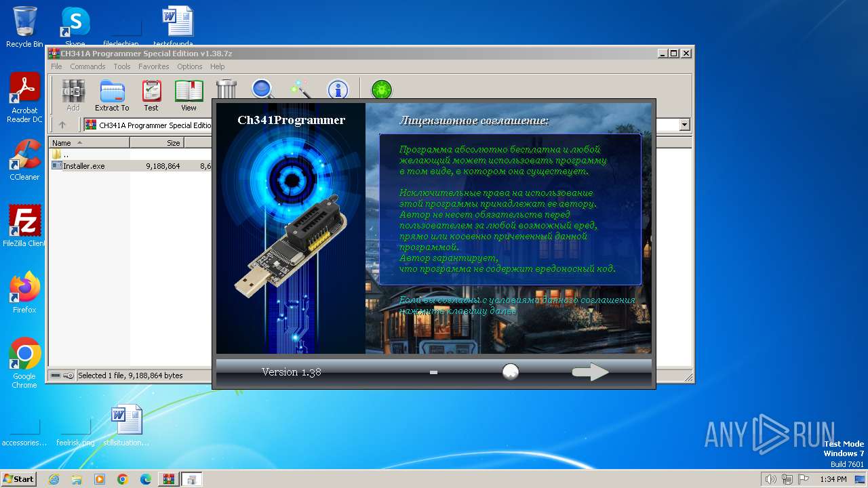Image resolution: width=868 pixels, height=488 pixels.
Task: Click the Action Center flag icon
Action: point(804,479)
